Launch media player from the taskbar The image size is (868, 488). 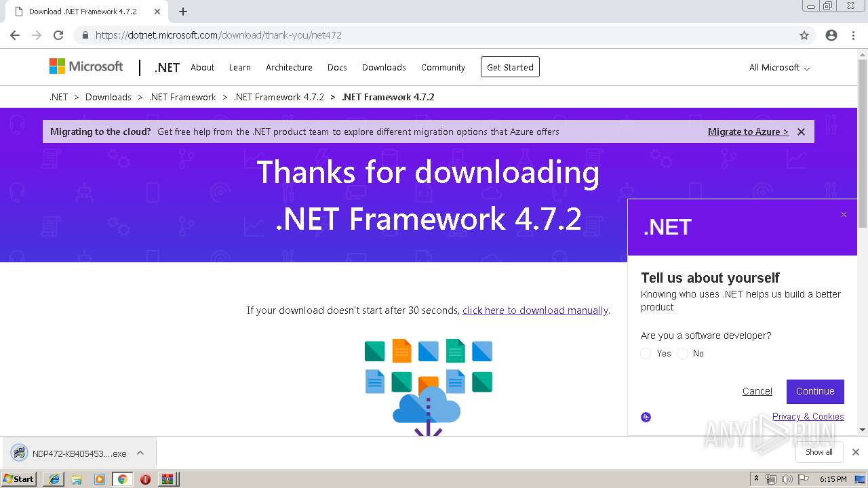(100, 479)
